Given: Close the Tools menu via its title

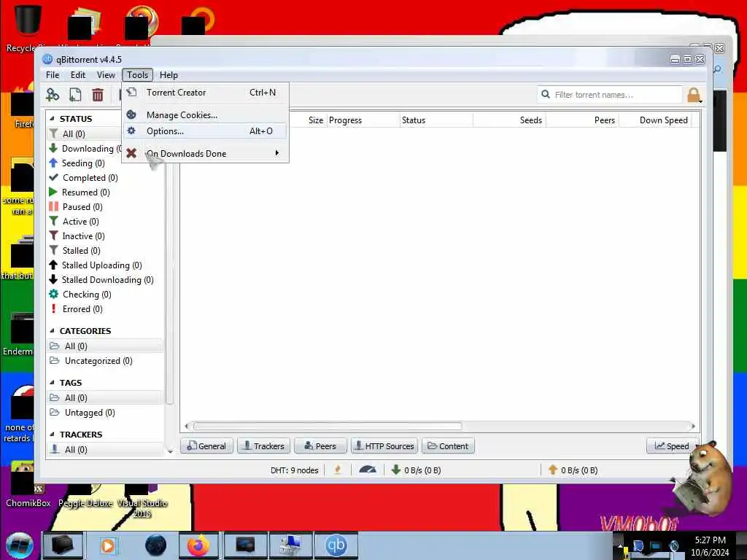Looking at the screenshot, I should click(137, 75).
